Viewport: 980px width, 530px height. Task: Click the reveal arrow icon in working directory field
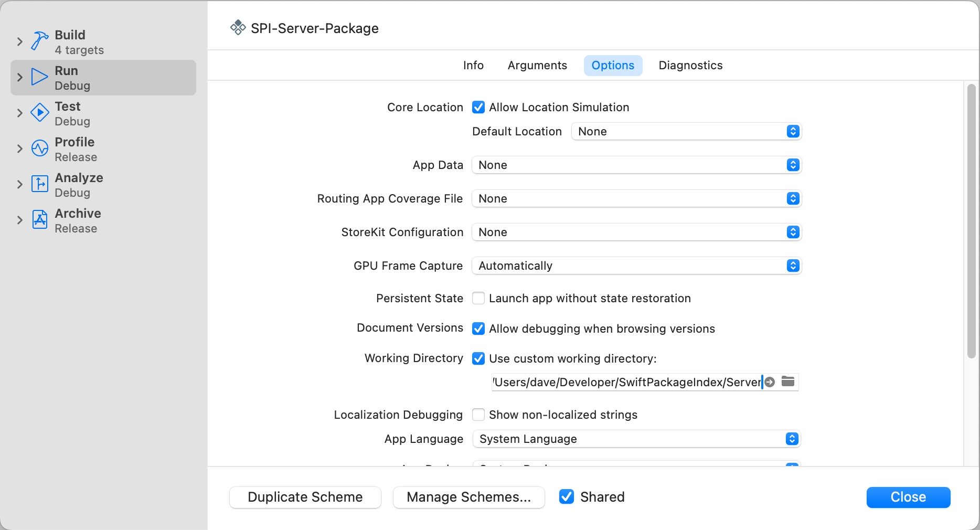[x=770, y=382]
